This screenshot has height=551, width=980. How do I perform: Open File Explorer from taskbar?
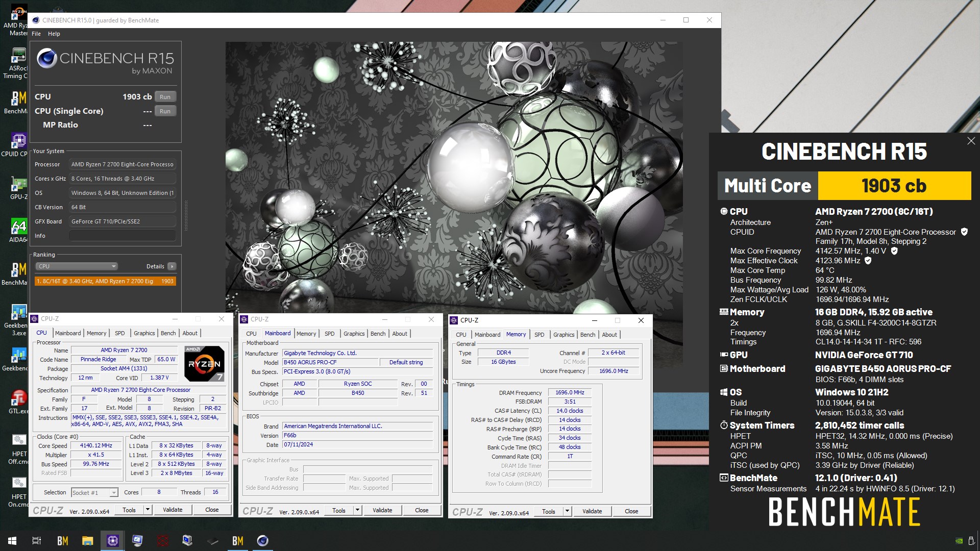pyautogui.click(x=87, y=541)
